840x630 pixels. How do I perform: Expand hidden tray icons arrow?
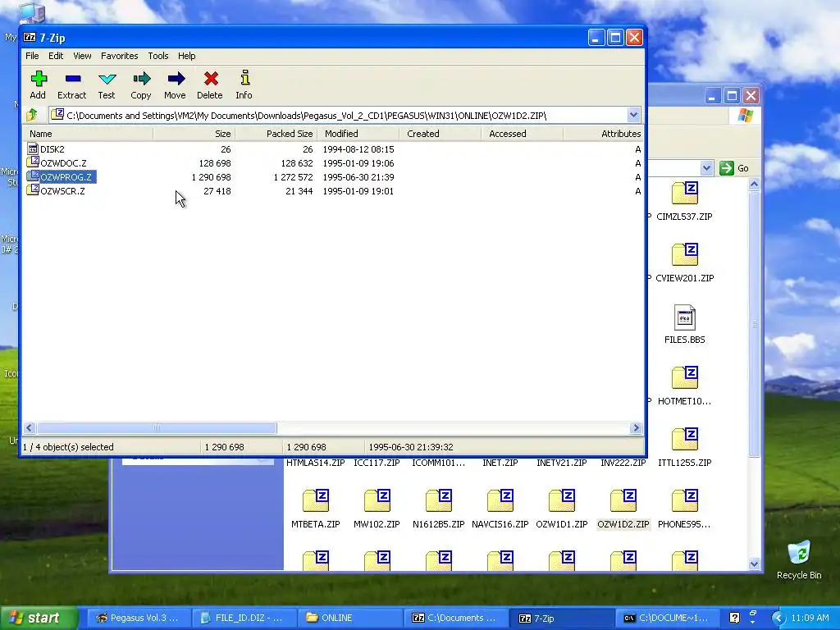click(x=778, y=619)
